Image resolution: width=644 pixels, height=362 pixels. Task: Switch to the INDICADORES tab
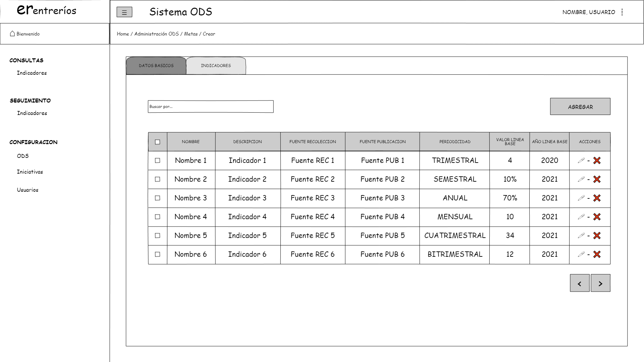click(x=216, y=66)
